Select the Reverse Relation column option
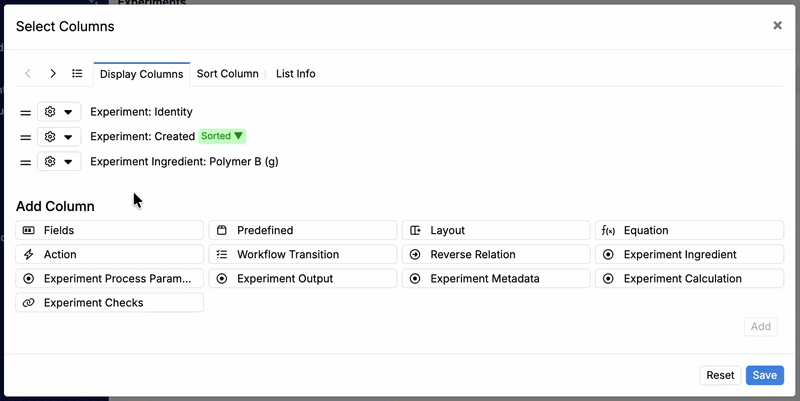 coord(496,254)
